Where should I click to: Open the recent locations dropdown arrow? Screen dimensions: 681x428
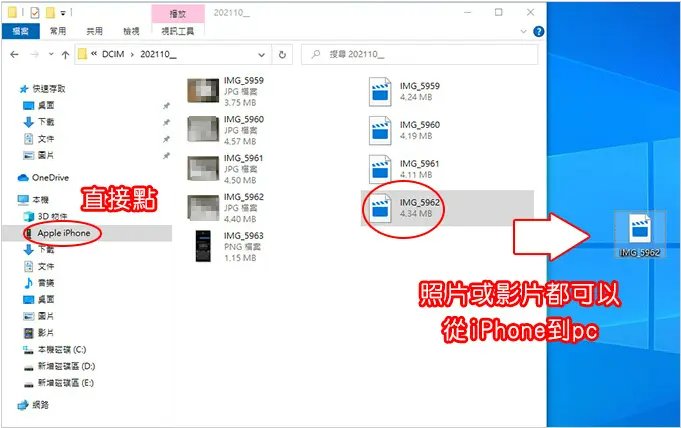tap(51, 55)
